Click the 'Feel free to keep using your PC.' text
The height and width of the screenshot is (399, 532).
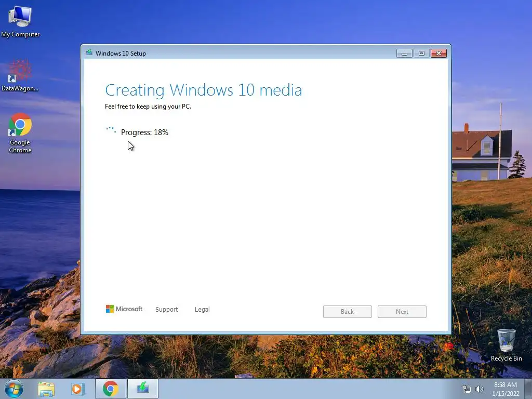148,107
